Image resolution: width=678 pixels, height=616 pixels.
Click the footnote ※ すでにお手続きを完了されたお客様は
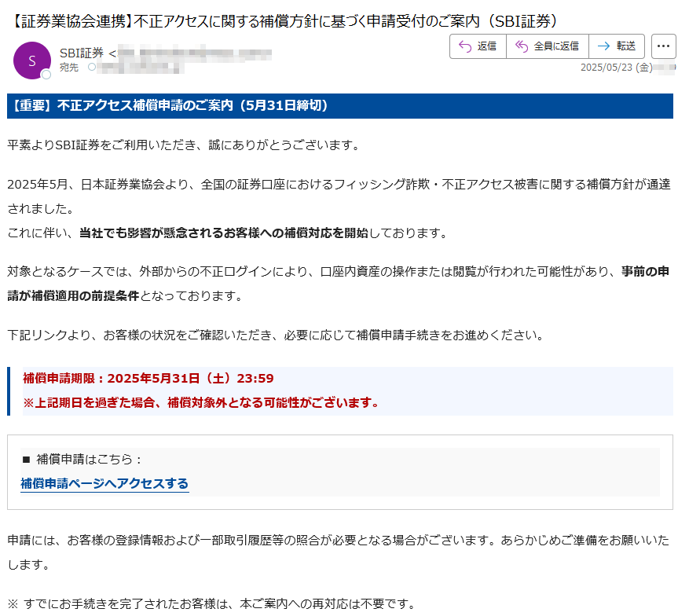click(x=212, y=603)
